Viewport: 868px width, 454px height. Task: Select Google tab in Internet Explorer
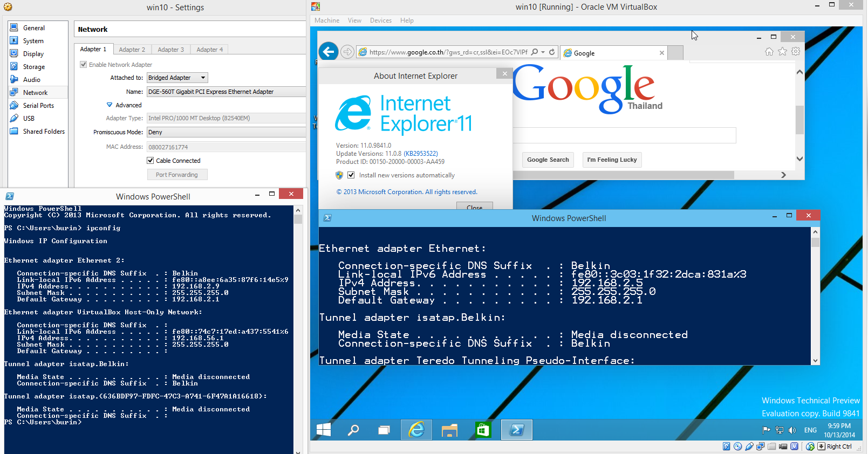[614, 53]
